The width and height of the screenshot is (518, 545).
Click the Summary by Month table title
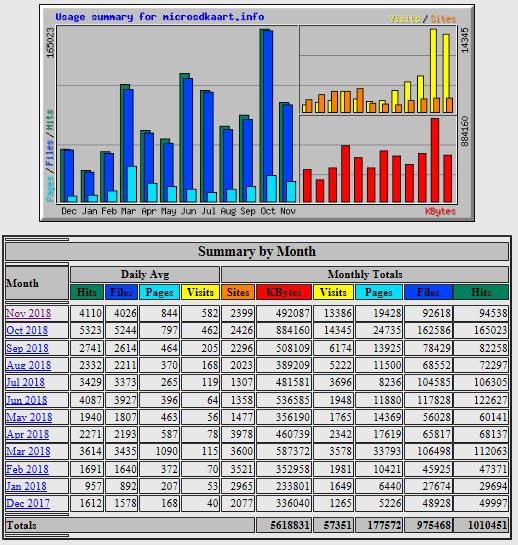tap(257, 251)
